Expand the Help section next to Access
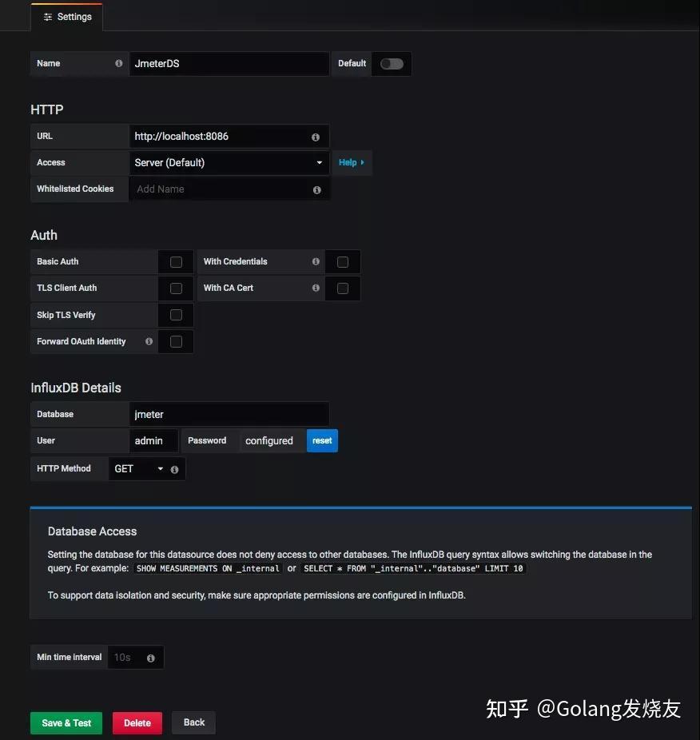 click(352, 162)
